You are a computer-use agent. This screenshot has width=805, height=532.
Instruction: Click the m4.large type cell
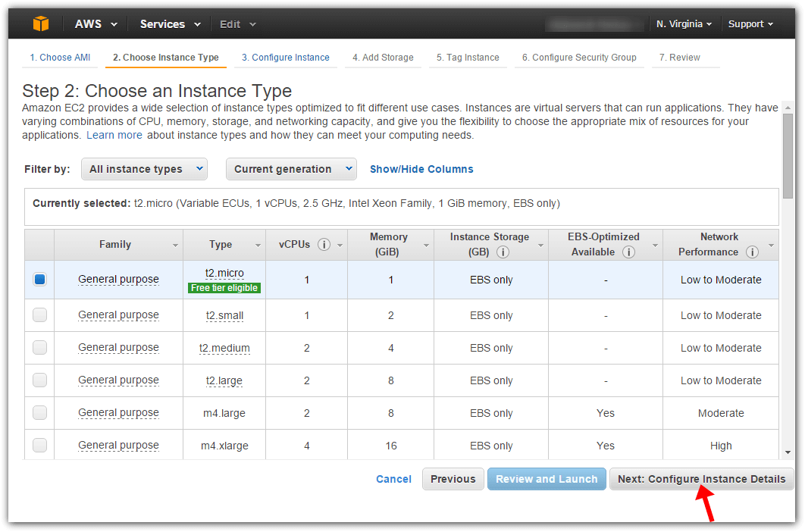(x=224, y=413)
